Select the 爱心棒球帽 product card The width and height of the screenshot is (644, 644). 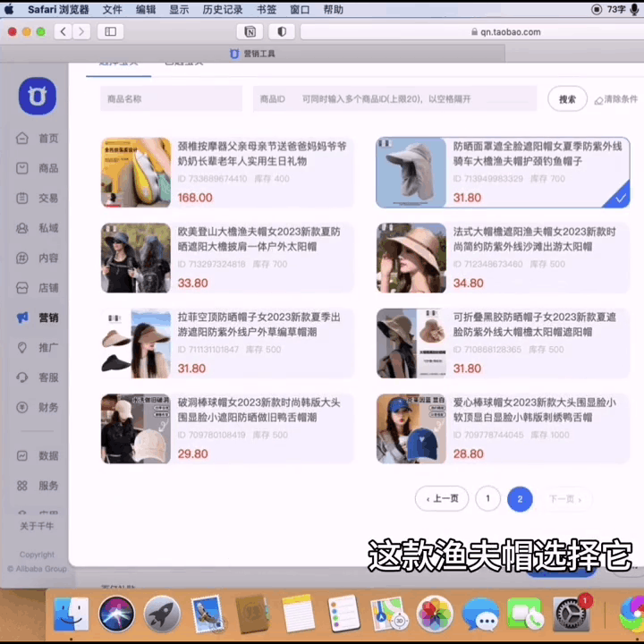tap(503, 428)
